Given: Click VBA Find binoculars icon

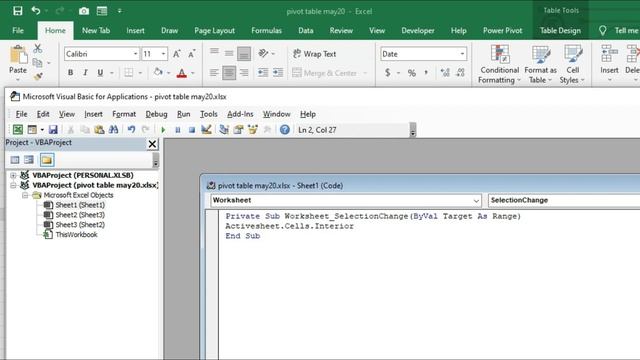Looking at the screenshot, I should pyautogui.click(x=113, y=130).
